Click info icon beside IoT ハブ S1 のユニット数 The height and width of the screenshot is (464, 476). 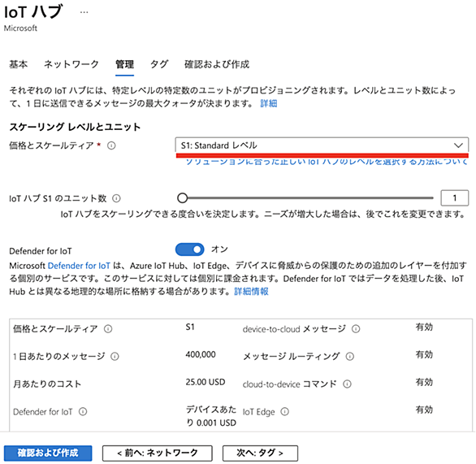pyautogui.click(x=116, y=198)
